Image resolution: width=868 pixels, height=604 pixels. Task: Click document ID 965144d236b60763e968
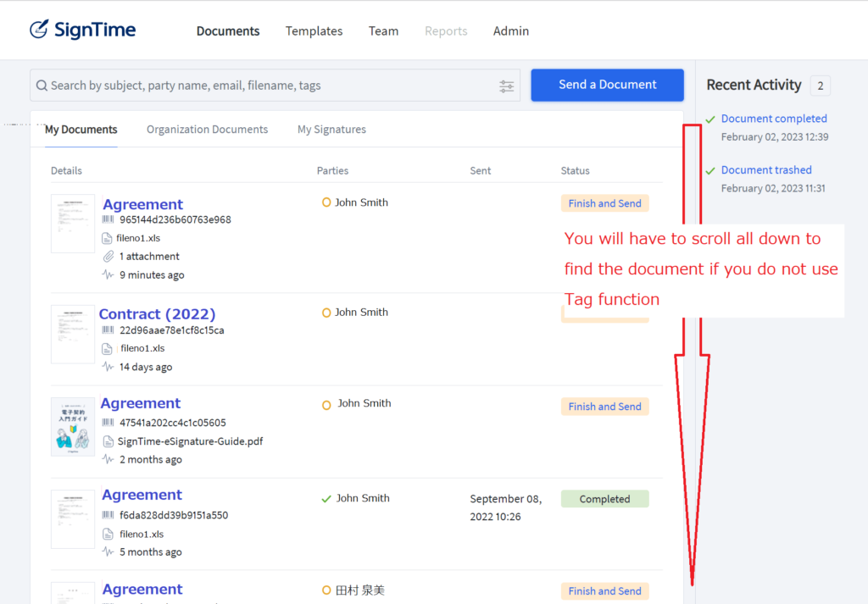coord(175,219)
